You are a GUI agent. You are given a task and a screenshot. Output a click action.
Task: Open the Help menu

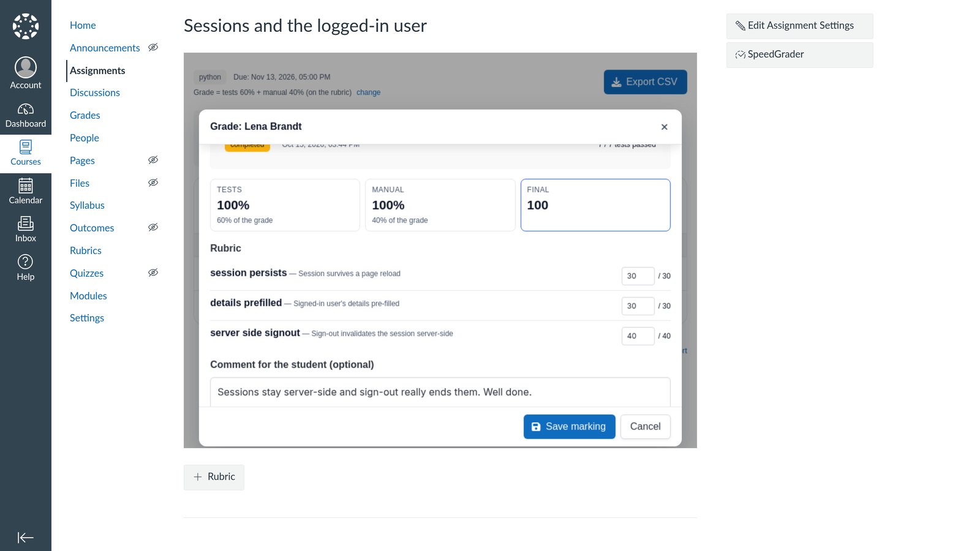coord(26,268)
